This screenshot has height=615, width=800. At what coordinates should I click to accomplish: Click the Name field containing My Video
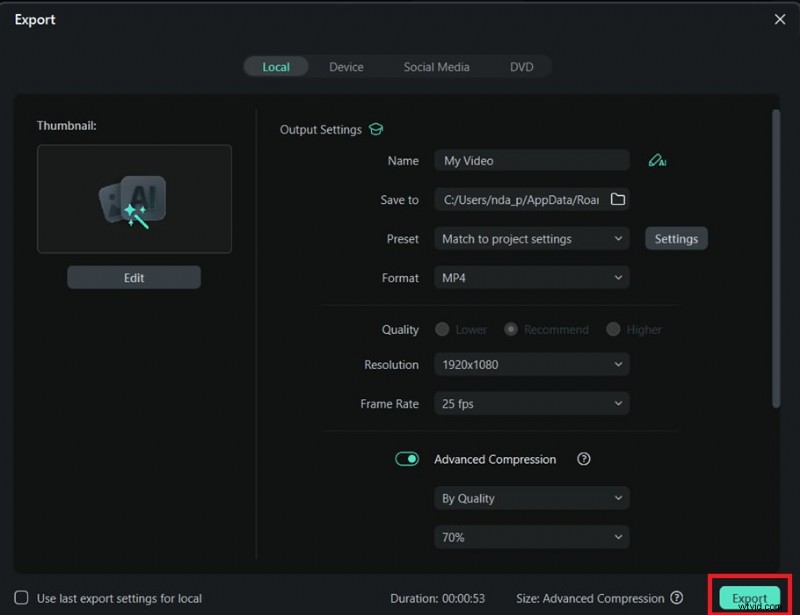[531, 160]
